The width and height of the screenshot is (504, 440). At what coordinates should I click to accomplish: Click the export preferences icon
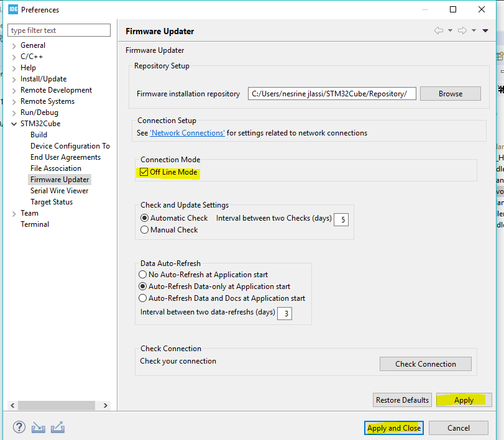click(58, 428)
